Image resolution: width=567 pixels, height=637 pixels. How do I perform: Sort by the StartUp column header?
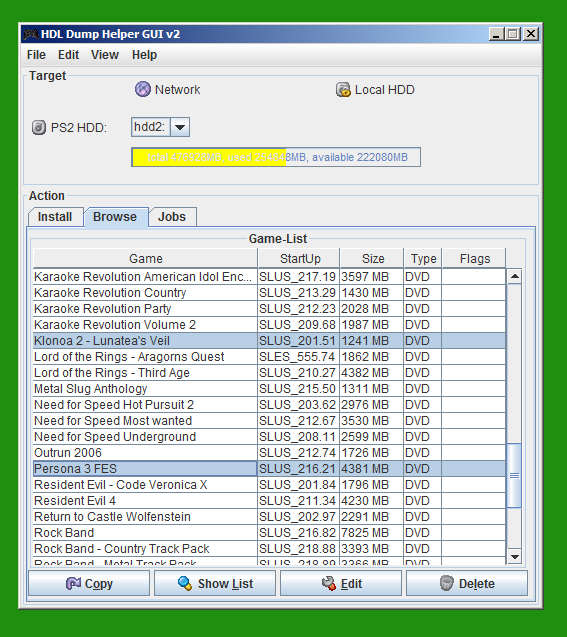(x=299, y=259)
